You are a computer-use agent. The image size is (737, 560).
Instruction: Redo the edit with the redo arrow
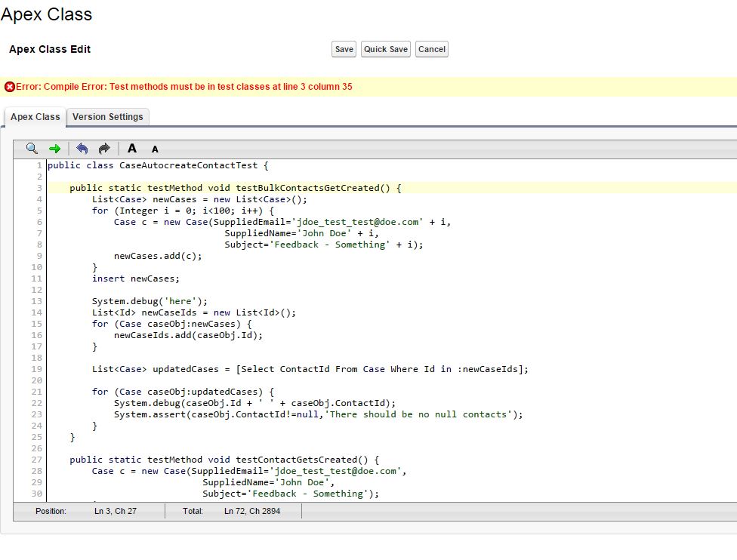[104, 149]
